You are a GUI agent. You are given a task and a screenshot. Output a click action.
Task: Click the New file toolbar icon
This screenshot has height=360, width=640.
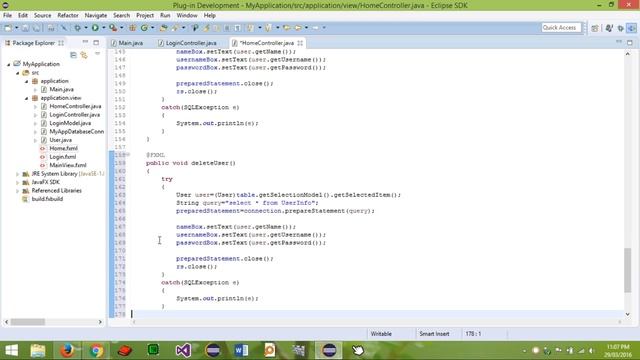(8, 28)
